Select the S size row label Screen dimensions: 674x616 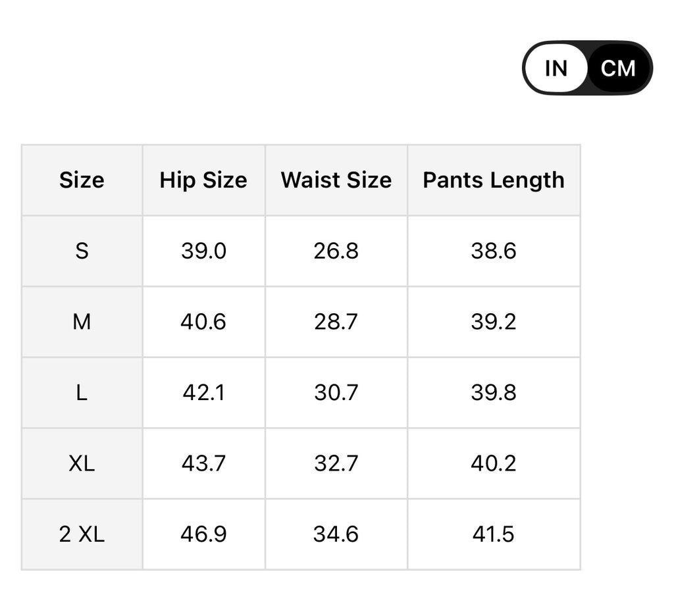click(82, 251)
